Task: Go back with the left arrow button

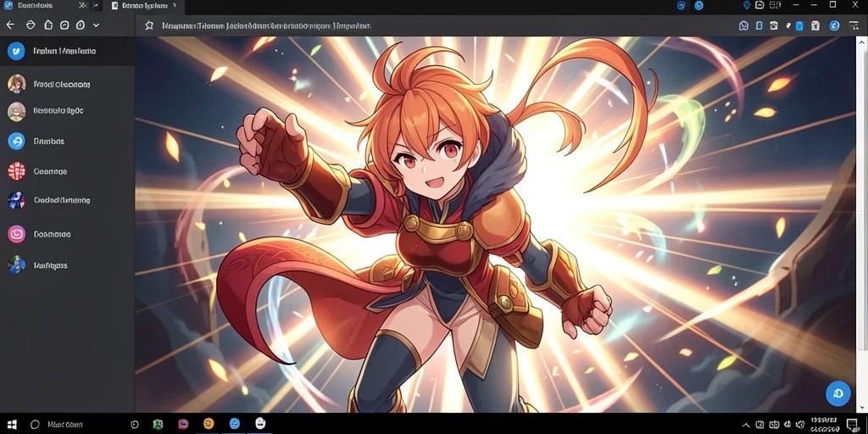Action: 10,25
